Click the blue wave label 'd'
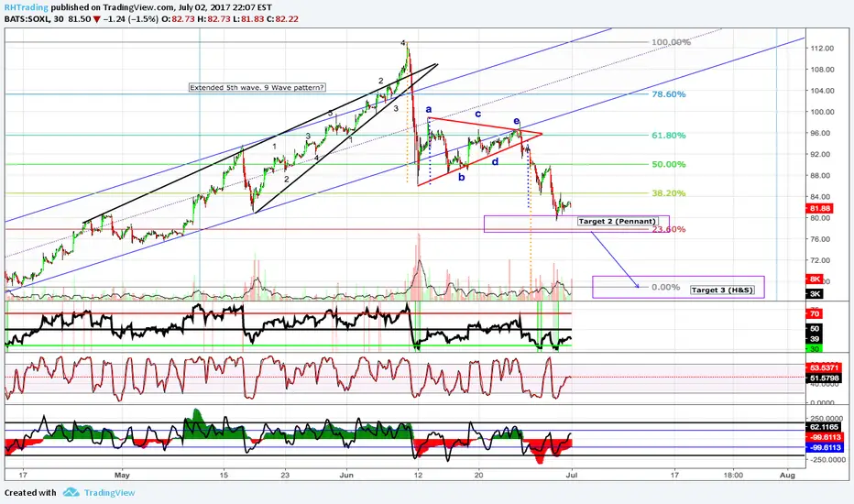 (x=495, y=161)
